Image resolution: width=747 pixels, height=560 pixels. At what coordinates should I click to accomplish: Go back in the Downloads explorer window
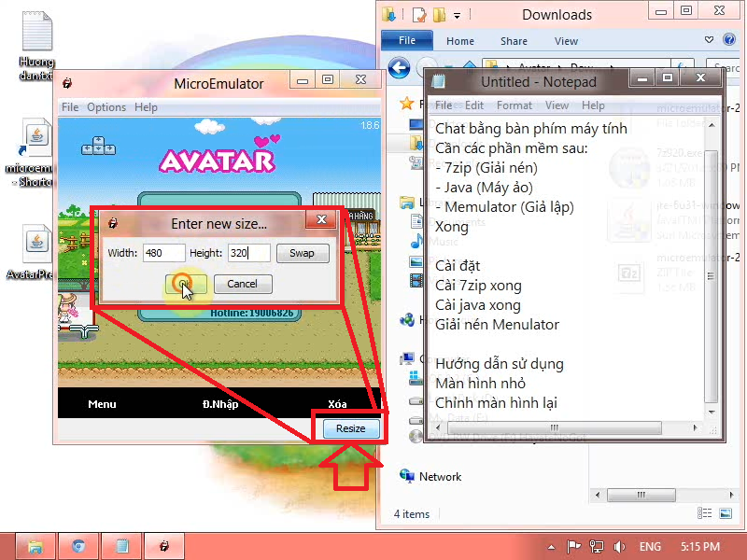399,68
